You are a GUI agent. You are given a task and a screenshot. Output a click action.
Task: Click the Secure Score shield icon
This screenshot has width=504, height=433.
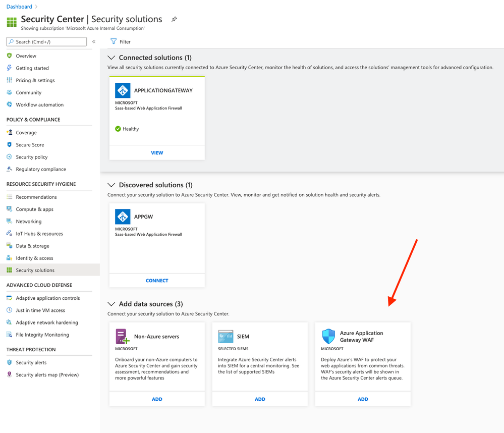[x=9, y=145]
